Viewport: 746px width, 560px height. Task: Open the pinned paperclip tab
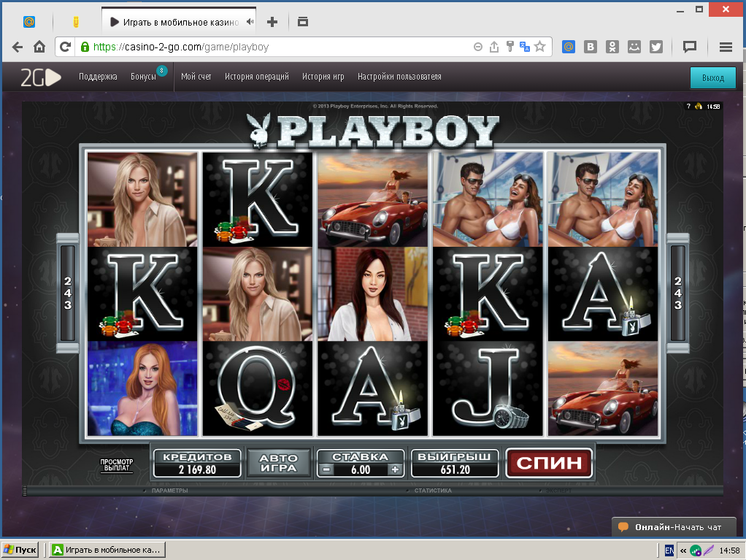coord(76,22)
